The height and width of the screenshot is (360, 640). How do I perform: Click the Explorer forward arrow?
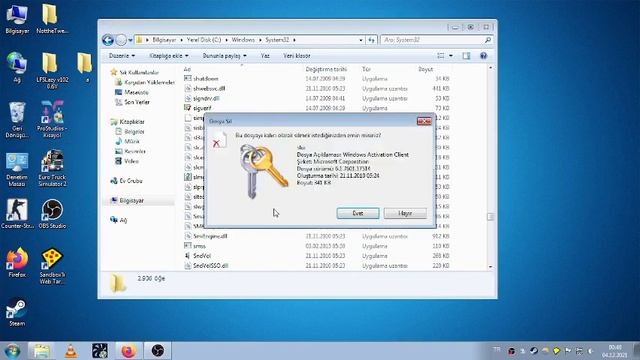coord(121,40)
